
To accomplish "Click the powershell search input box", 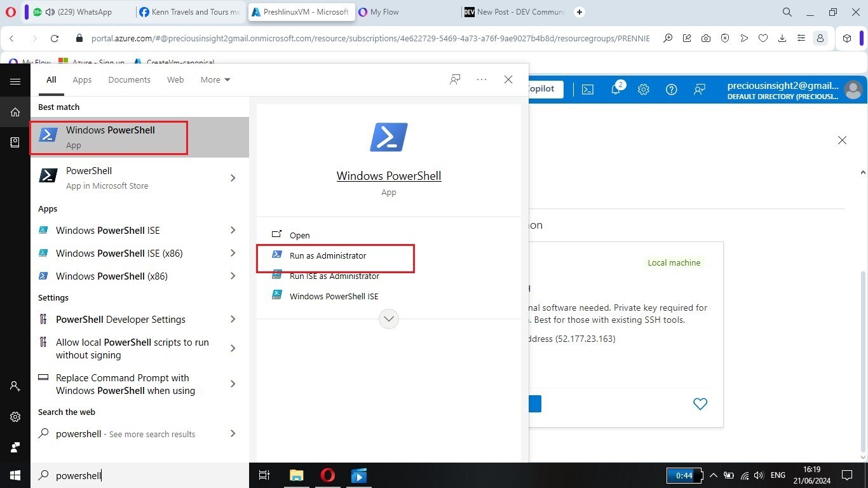I will [x=140, y=475].
